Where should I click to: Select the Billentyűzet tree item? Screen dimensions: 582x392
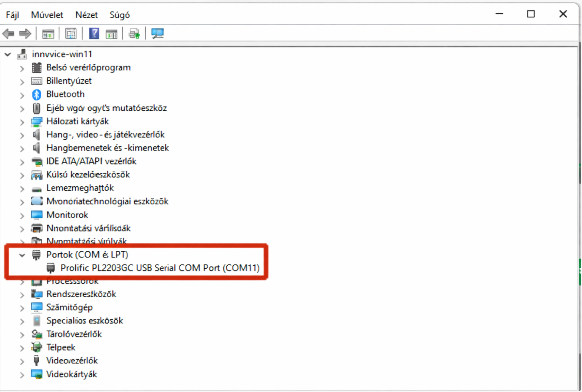[69, 81]
